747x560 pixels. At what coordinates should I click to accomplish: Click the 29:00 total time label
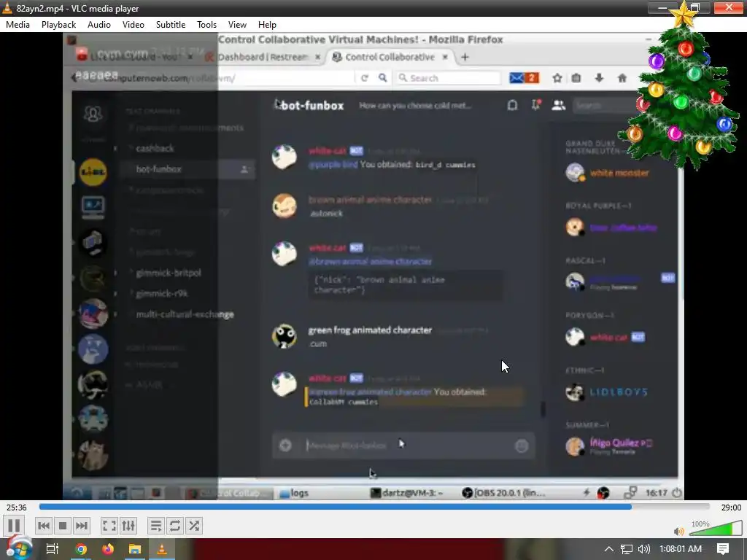[731, 507]
